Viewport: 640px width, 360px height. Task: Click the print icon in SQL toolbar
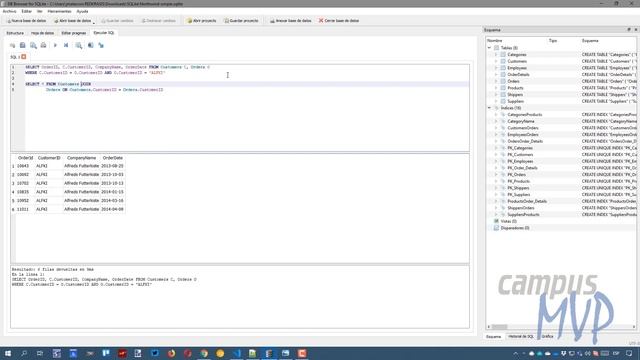point(43,45)
